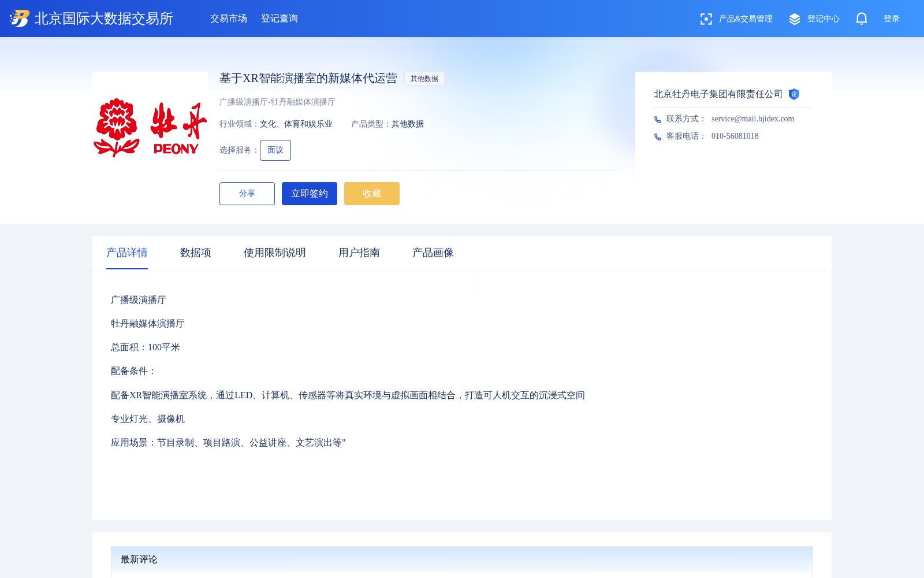Open the 交易市场 menu
Image resolution: width=924 pixels, height=578 pixels.
point(229,18)
